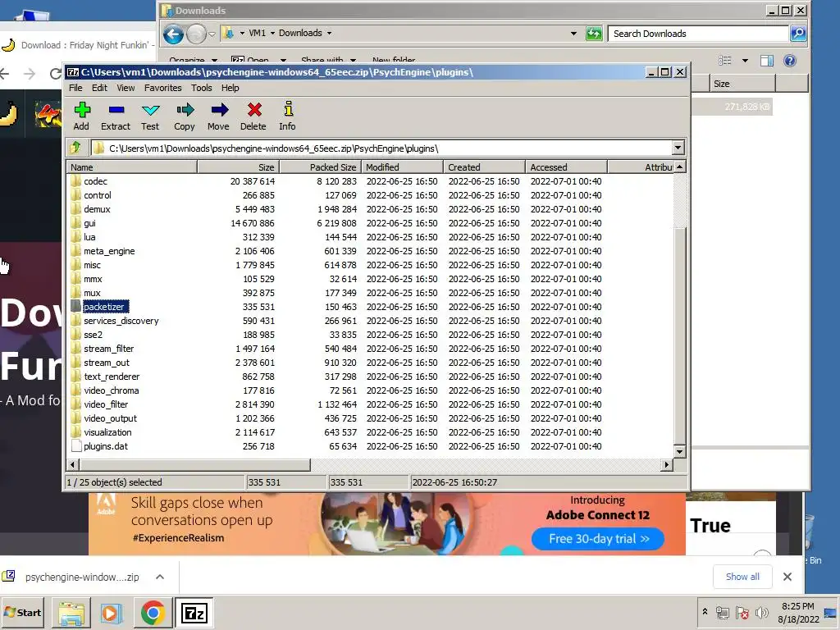Open Explorer help question-mark icon
This screenshot has width=840, height=630.
790,61
